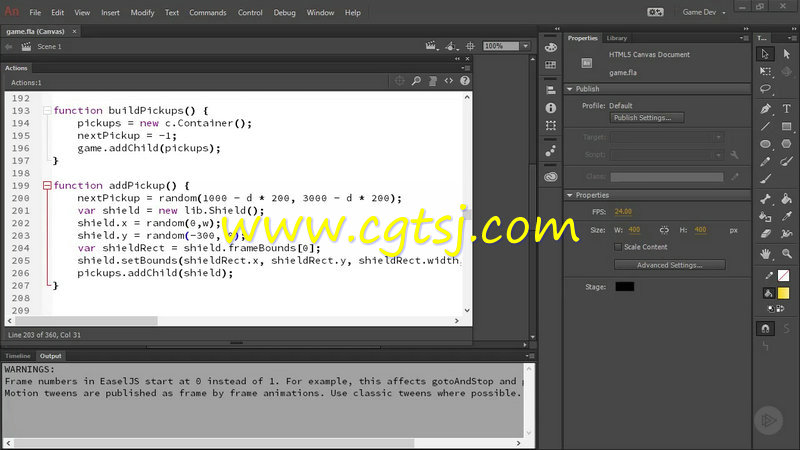Select the Paint Bucket tool
Screen dimensions: 800x450
click(x=786, y=199)
